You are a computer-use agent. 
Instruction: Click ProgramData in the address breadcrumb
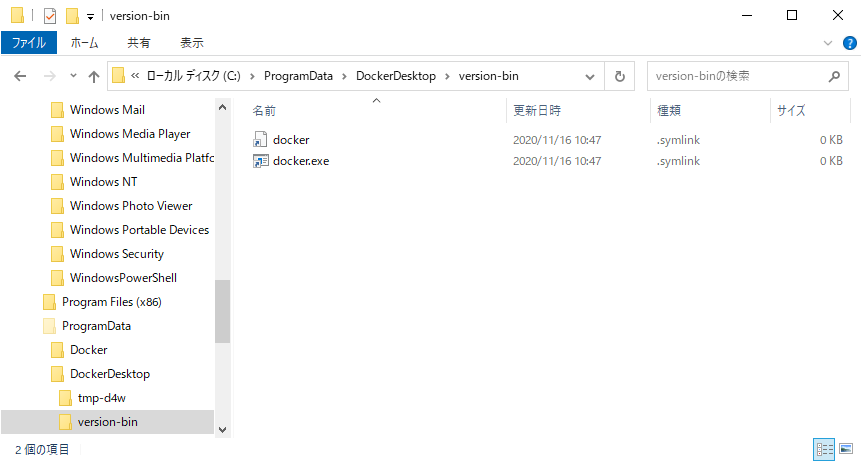(x=298, y=76)
